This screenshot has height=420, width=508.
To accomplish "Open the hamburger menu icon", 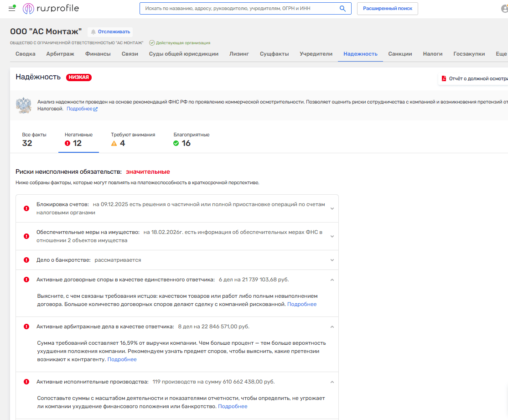I will click(12, 8).
